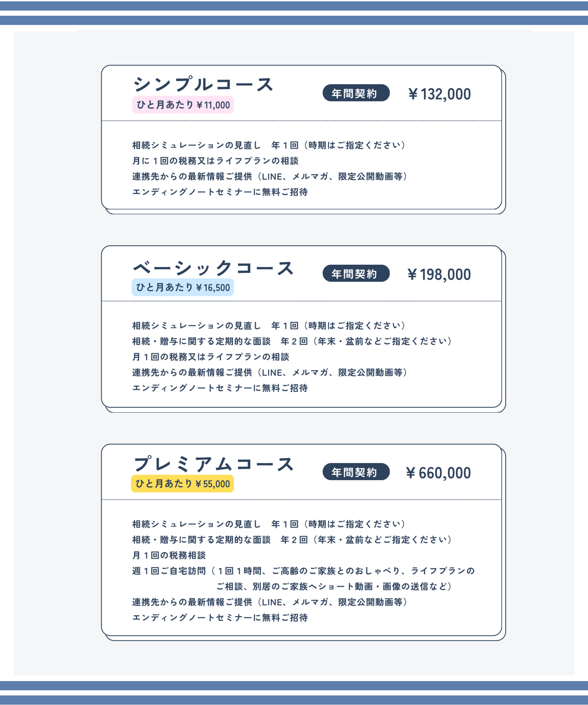Click the 年間契約 badge in プレミアムコース

[356, 471]
